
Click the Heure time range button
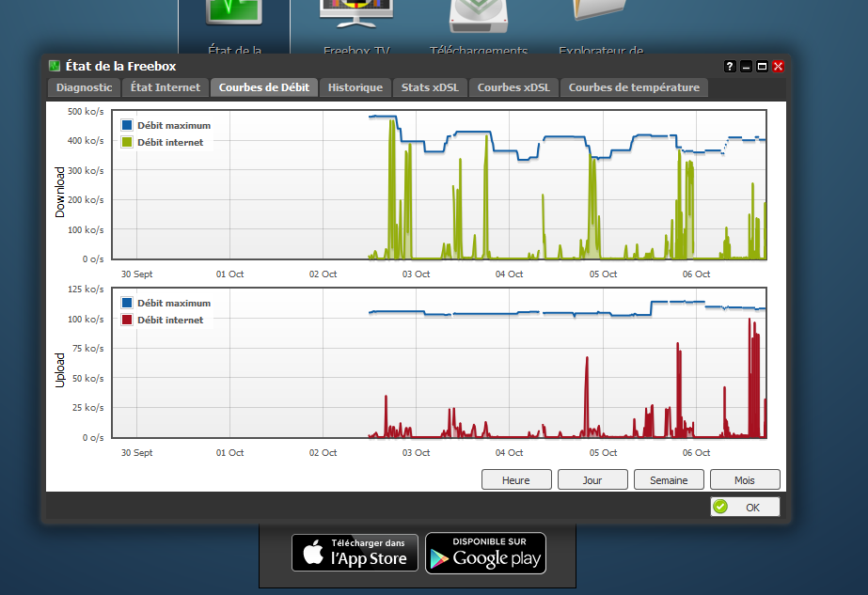(516, 480)
